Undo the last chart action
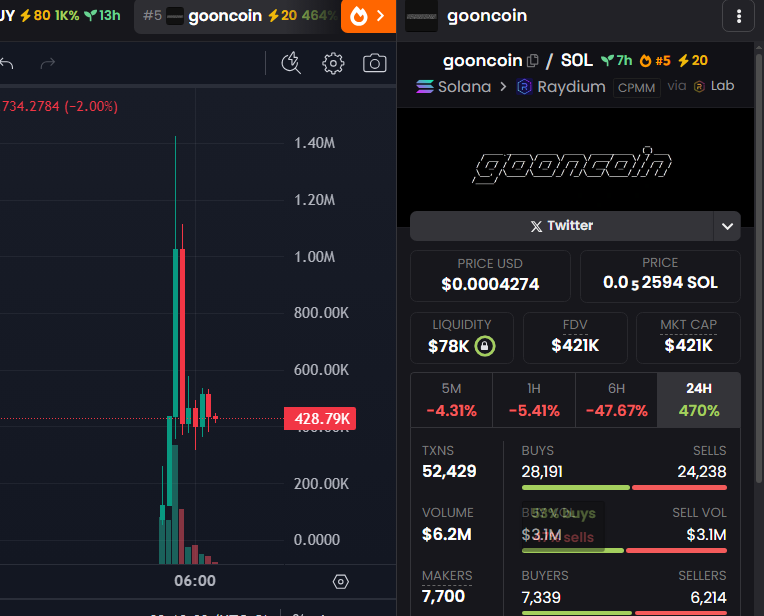This screenshot has height=616, width=764. pyautogui.click(x=7, y=63)
